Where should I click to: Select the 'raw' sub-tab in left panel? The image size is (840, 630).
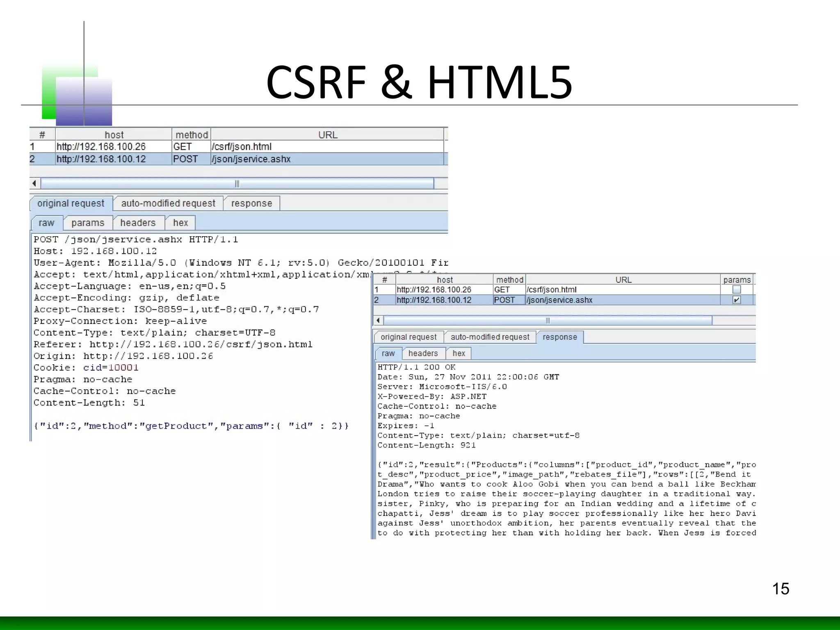[x=46, y=223]
